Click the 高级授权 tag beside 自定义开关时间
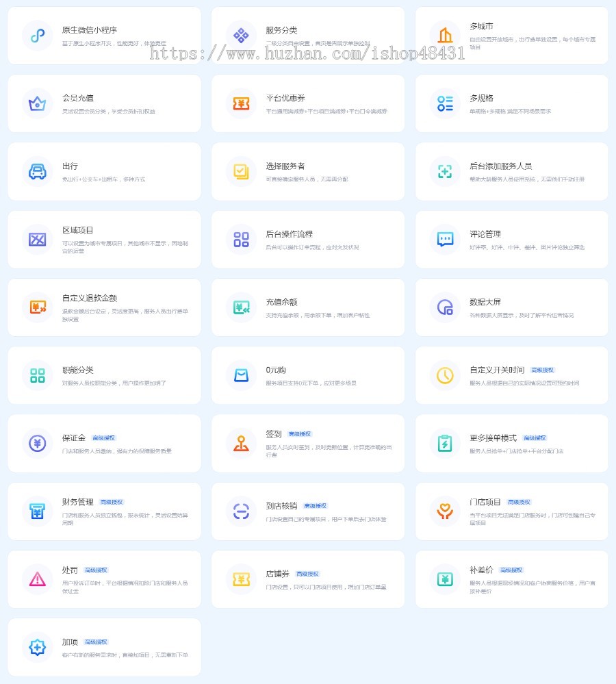 542,370
